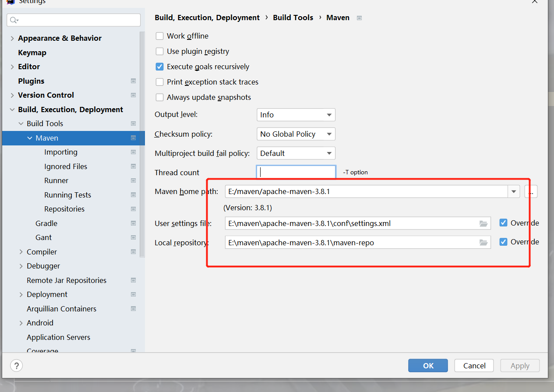The width and height of the screenshot is (554, 392).
Task: Click the project-level icon next to Runner
Action: (133, 180)
